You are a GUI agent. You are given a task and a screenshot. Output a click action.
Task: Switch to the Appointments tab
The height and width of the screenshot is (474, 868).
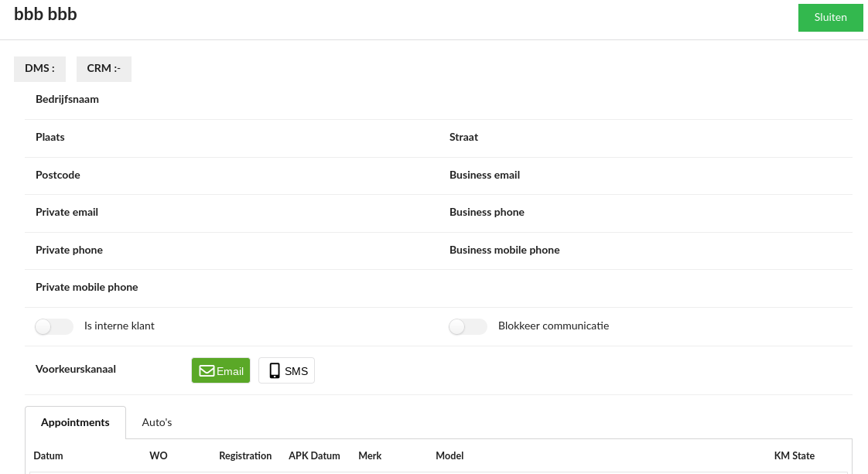[x=75, y=422]
